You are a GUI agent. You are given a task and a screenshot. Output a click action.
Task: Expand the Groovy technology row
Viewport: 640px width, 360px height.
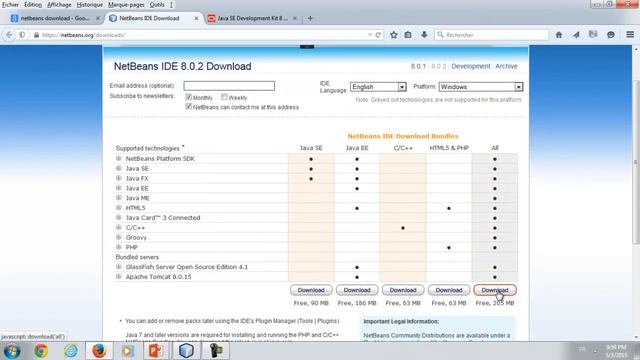tap(119, 237)
